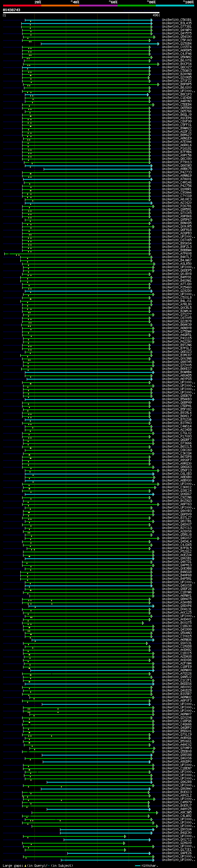Select hit UniRef100_C1E4D6
Screen dimensions: 197x868
[x=177, y=98]
